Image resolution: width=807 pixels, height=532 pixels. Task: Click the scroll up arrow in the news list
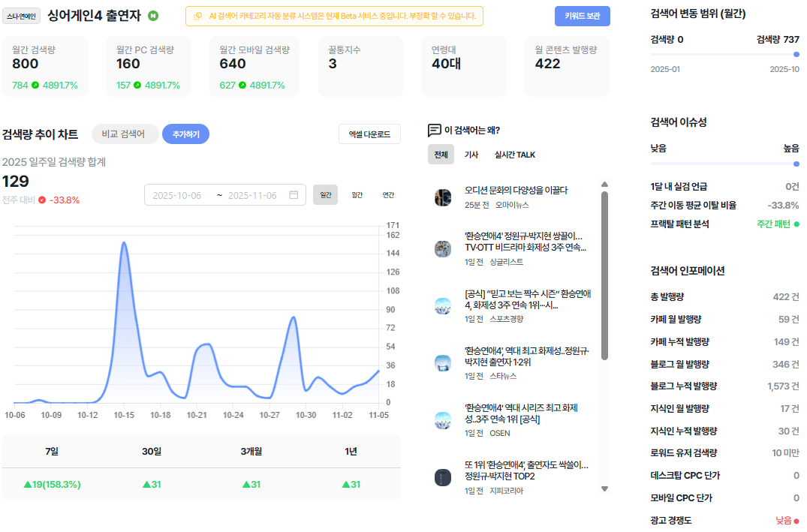pyautogui.click(x=605, y=184)
